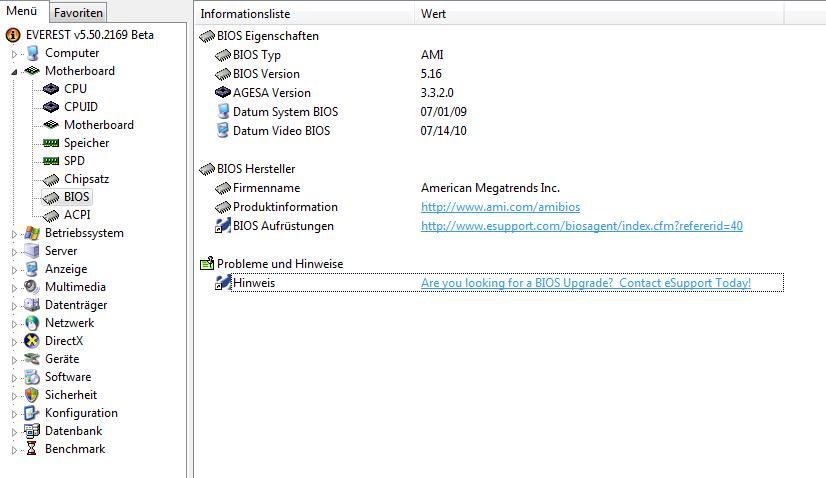The width and height of the screenshot is (826, 478).
Task: Click the Anzeige display icon
Action: pos(32,269)
